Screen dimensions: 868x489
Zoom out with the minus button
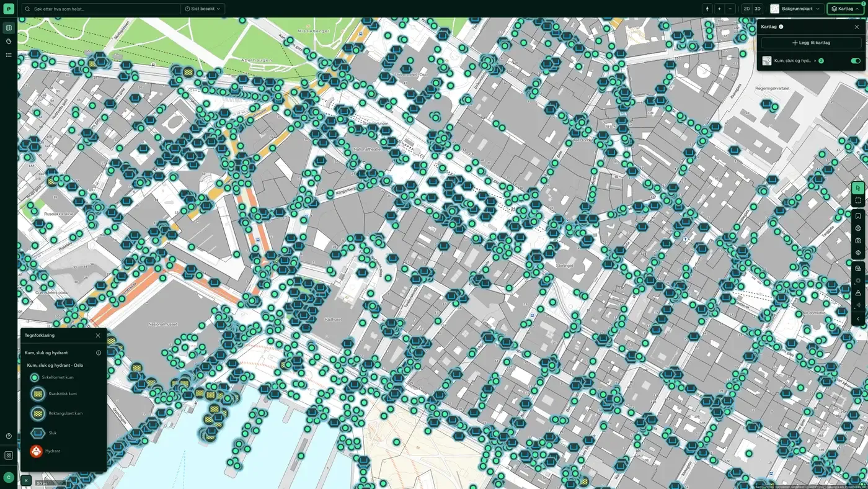point(730,9)
